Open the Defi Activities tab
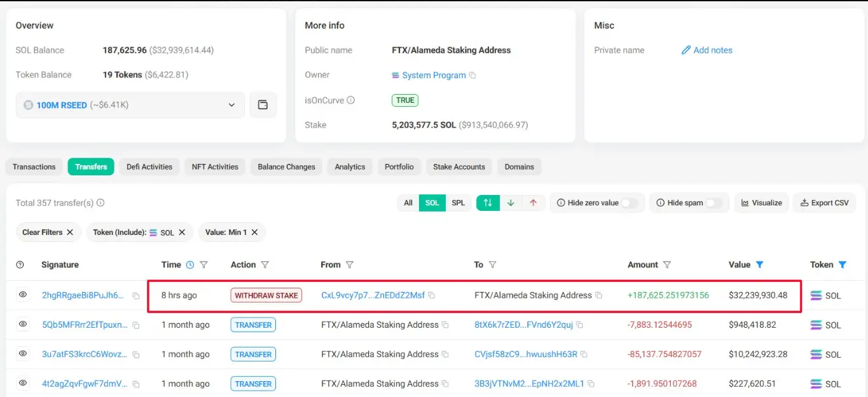The height and width of the screenshot is (397, 868). tap(149, 167)
